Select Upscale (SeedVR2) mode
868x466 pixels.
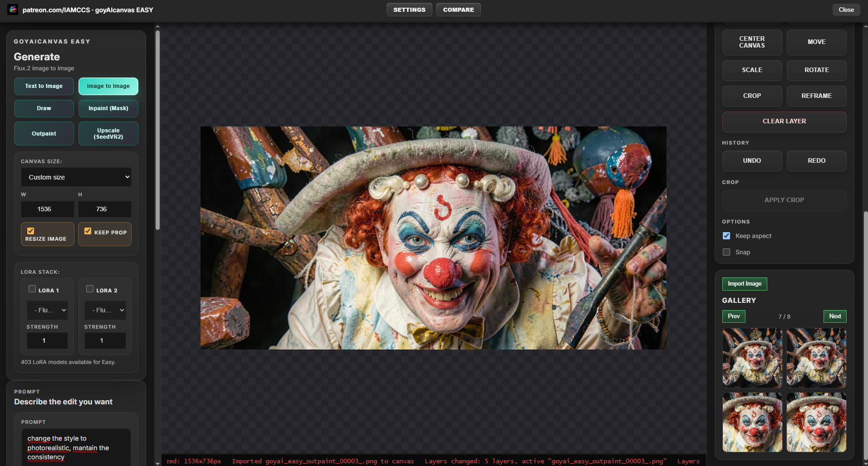coord(108,134)
